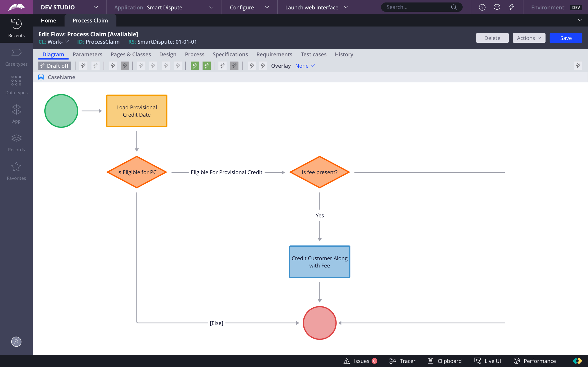
Task: Open the Data types explorer
Action: click(x=16, y=84)
